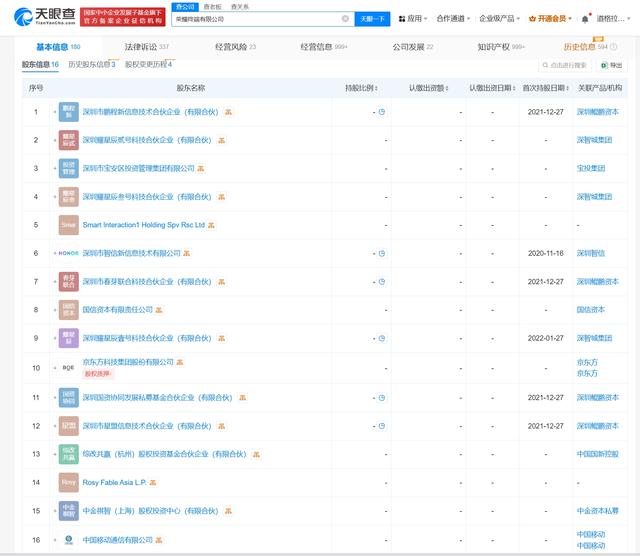This screenshot has width=640, height=556.
Task: Switch to the 查关系 search tab
Action: click(240, 7)
